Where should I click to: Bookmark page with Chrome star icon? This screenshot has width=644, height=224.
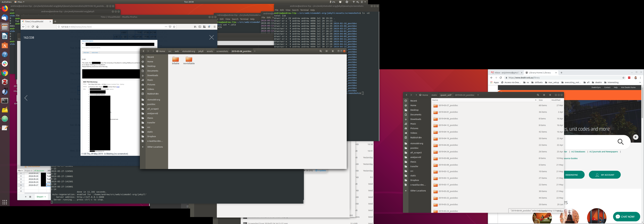[x=623, y=78]
